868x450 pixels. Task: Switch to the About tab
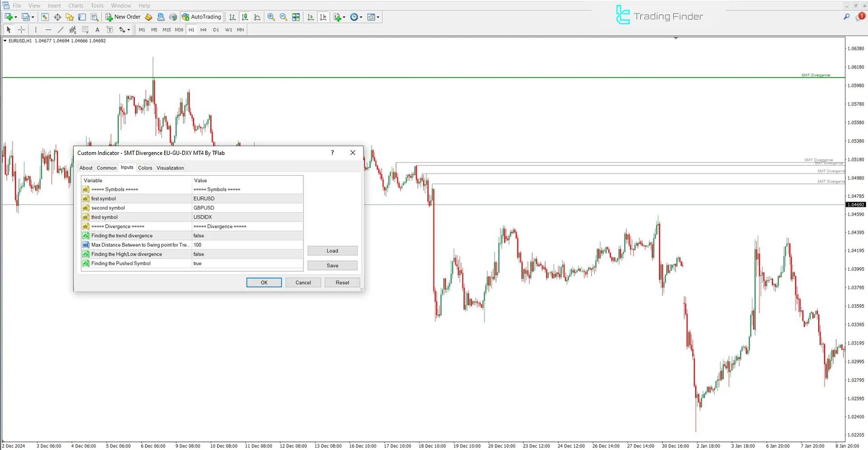86,168
